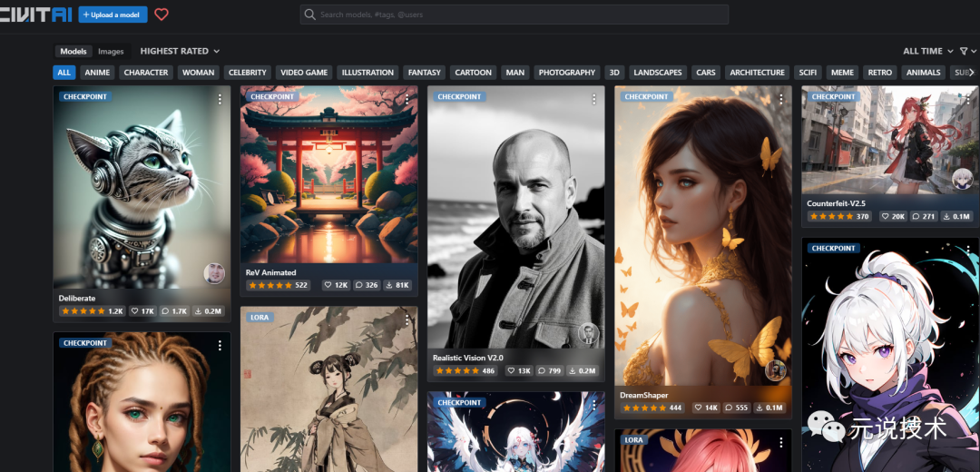
Task: Open the Deliberate robot cat thumbnail
Action: pos(142,187)
